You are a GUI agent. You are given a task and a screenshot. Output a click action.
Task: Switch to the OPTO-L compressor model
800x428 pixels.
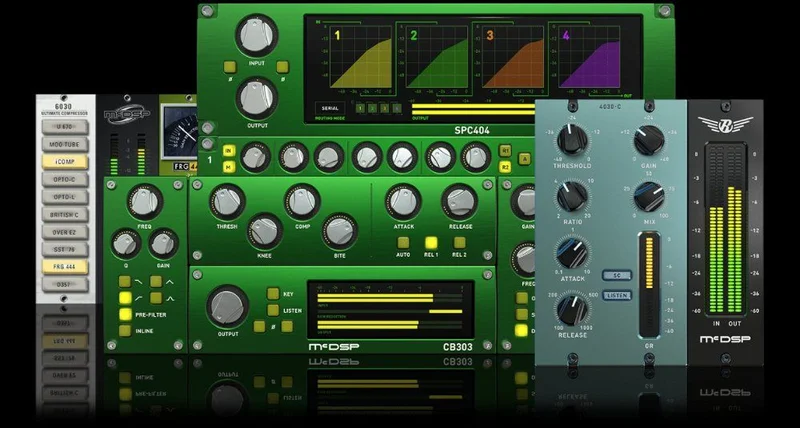[x=65, y=197]
